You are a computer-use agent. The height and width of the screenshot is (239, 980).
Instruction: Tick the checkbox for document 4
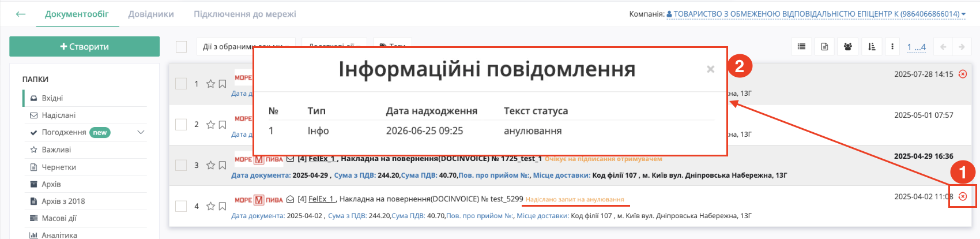pos(181,206)
